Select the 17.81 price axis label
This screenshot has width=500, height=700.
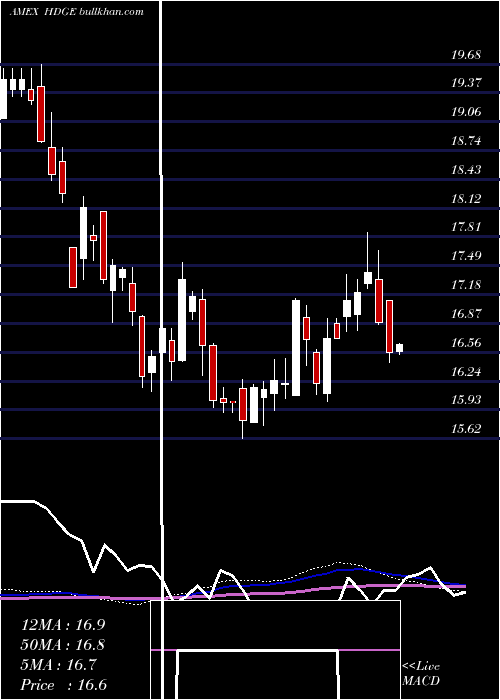[x=466, y=227]
